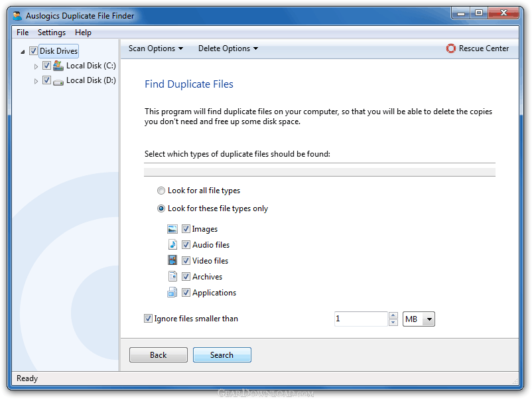Minimize the Auslogics window
Screen dimensions: 532x399
pyautogui.click(x=461, y=13)
